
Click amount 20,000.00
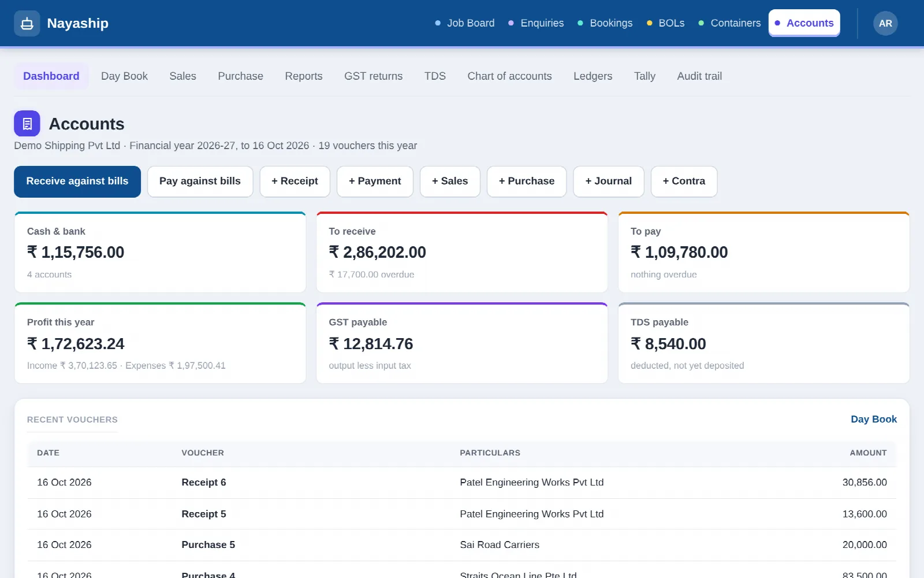pos(865,545)
